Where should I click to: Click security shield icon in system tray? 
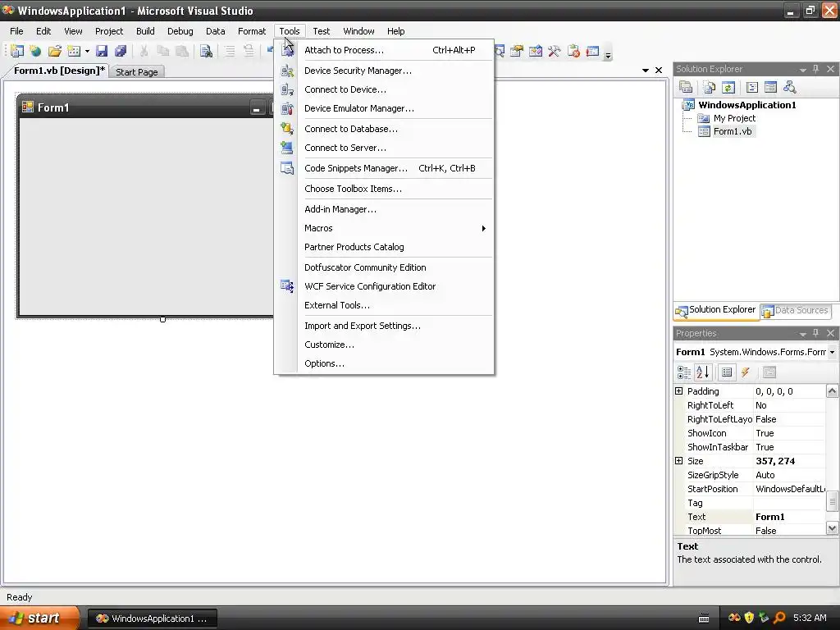[x=749, y=618]
